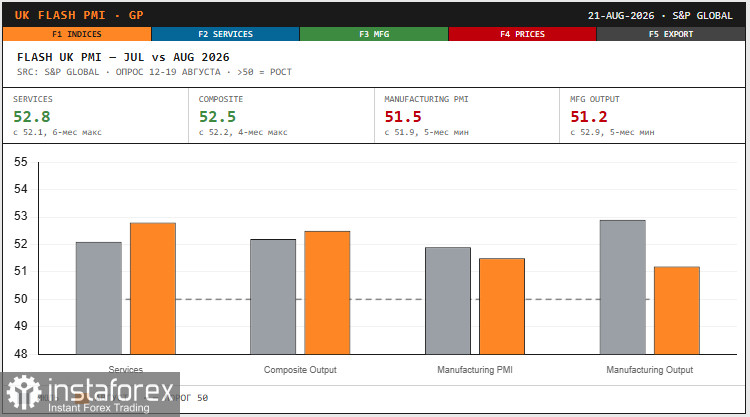Open the F2 SERVICES tab
Viewport: 750px width, 417px height.
click(225, 34)
